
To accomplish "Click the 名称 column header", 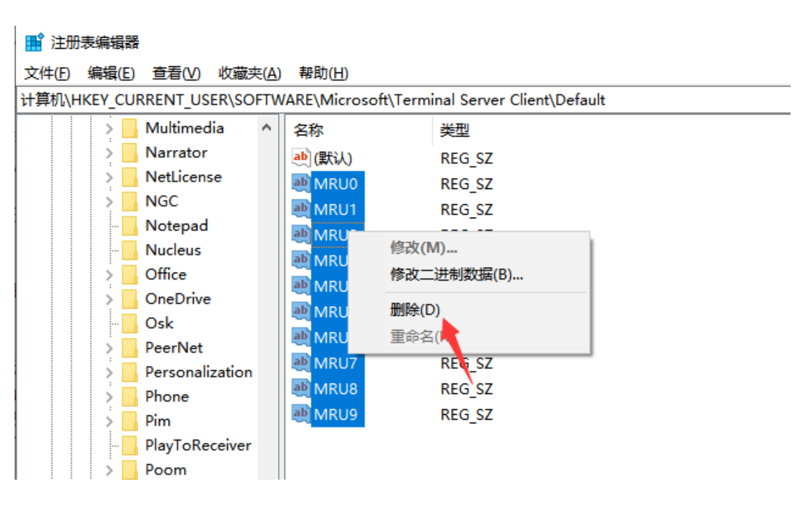I will [309, 130].
